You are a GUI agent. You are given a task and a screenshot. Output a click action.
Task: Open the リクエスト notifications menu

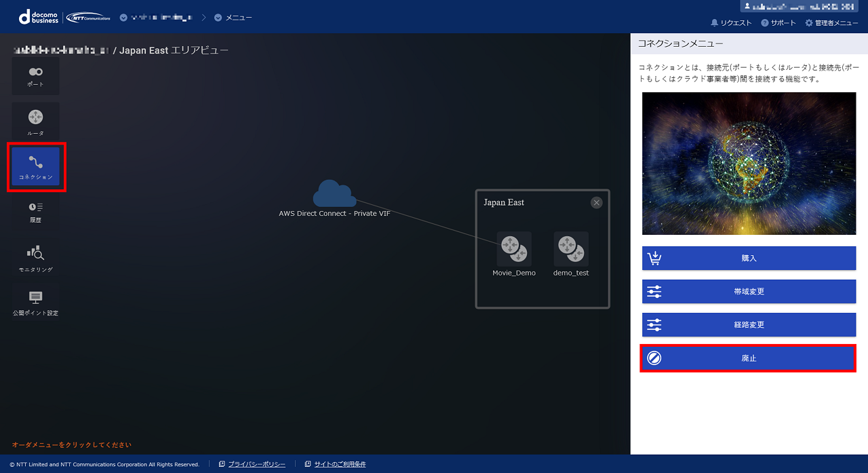pos(731,23)
